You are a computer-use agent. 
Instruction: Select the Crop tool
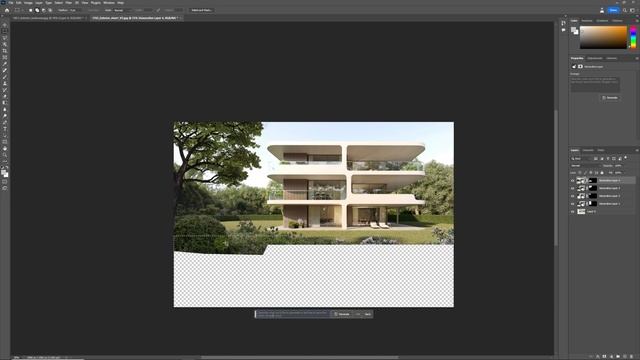pos(5,51)
